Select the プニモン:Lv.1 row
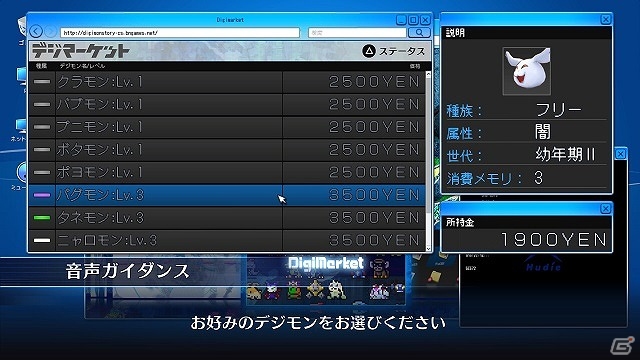This screenshot has width=640, height=360. pyautogui.click(x=227, y=127)
